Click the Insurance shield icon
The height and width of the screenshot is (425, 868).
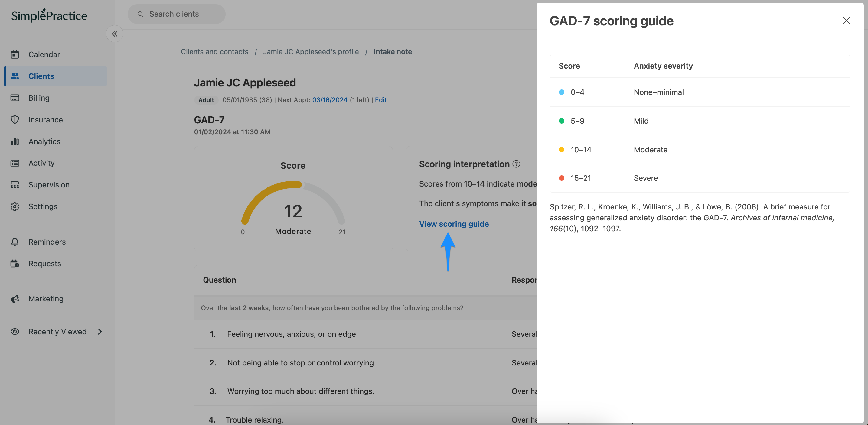tap(15, 120)
